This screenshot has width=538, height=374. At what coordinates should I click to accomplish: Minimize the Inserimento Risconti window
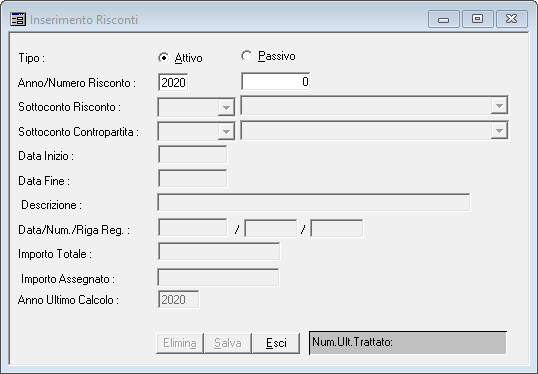444,19
